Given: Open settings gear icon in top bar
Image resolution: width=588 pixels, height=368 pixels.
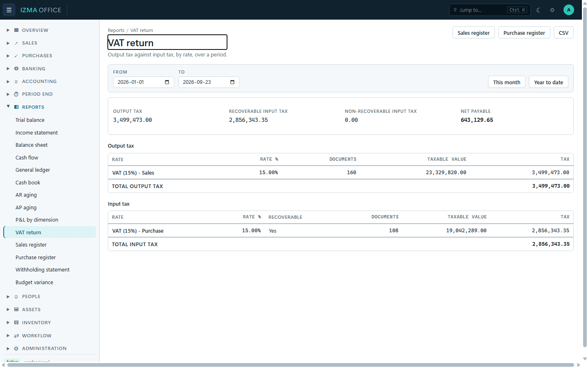Looking at the screenshot, I should (552, 10).
